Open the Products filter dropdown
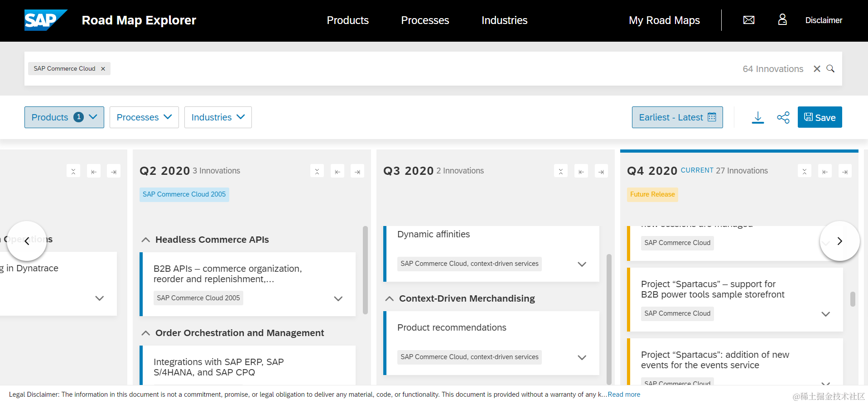868x404 pixels. tap(64, 117)
